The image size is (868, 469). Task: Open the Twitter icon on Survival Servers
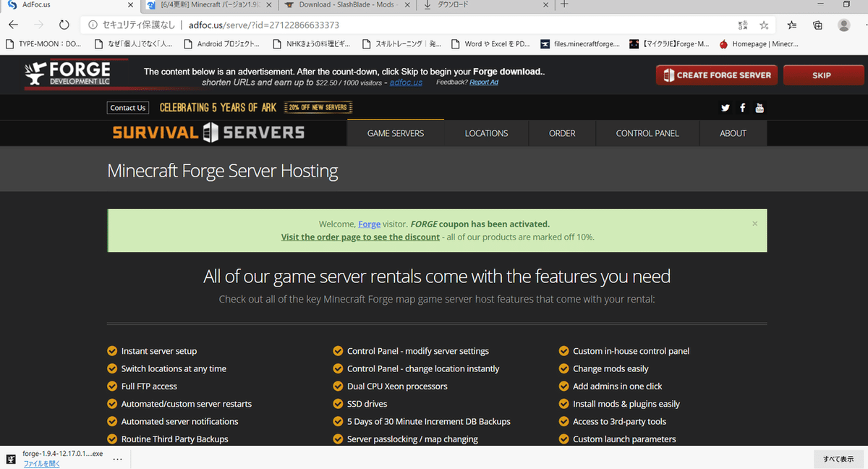pyautogui.click(x=726, y=108)
